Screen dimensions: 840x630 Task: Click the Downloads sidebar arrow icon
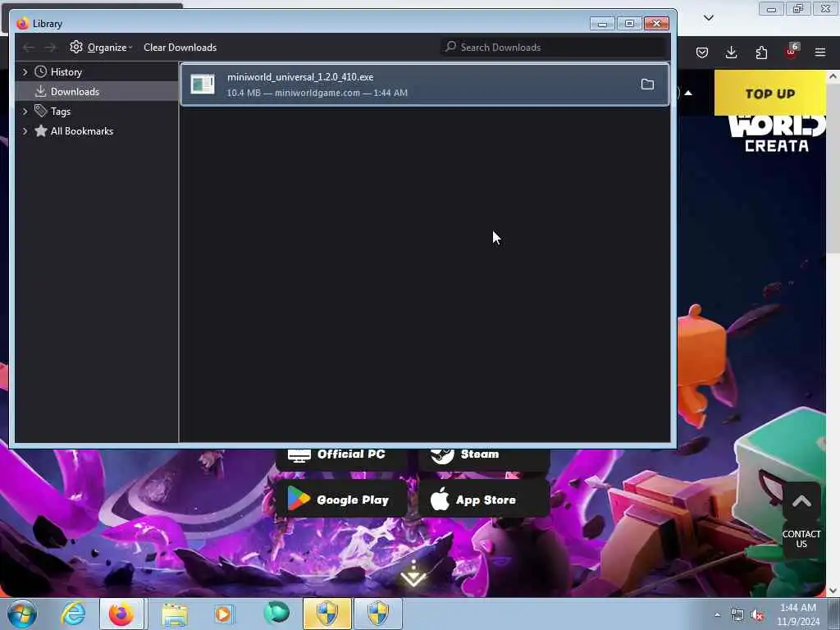pos(41,92)
